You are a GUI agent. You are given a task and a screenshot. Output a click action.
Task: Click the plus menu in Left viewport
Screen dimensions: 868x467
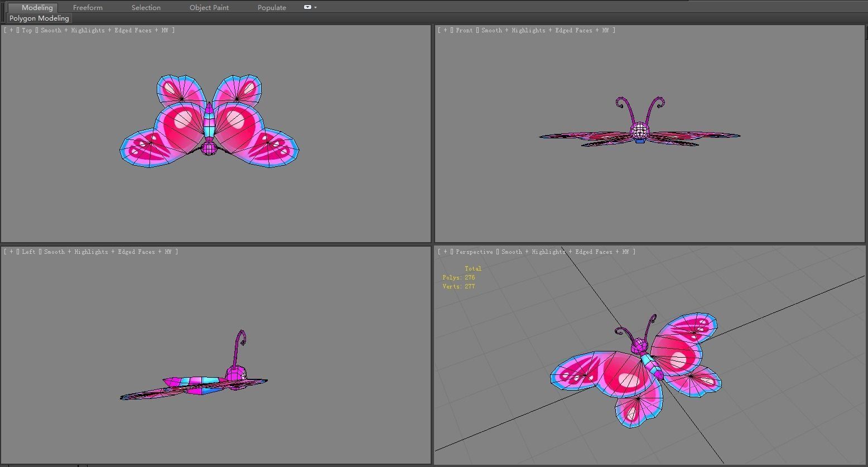12,252
